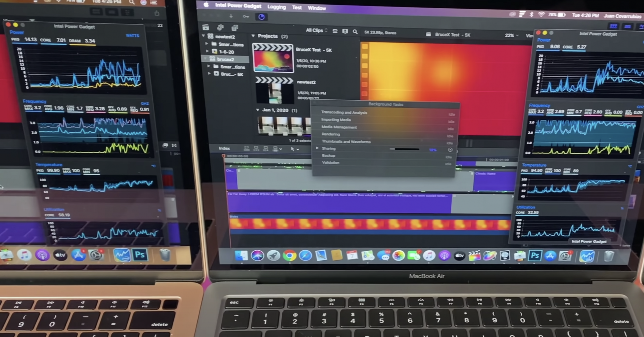Open the Intel Power Gadget menu
The height and width of the screenshot is (337, 644).
click(238, 6)
